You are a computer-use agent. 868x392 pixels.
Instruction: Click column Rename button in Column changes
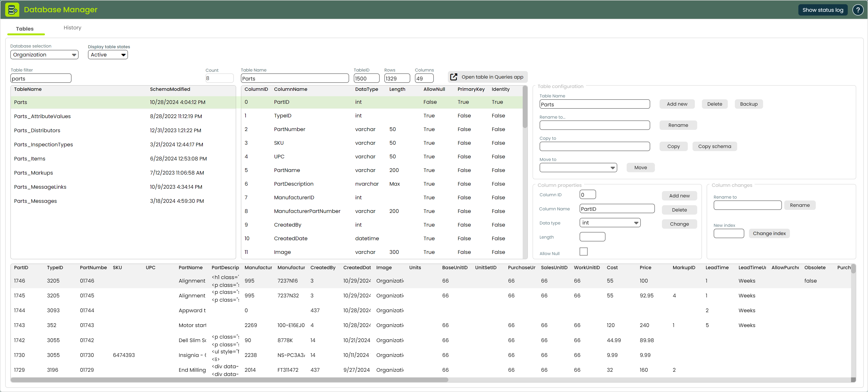800,205
